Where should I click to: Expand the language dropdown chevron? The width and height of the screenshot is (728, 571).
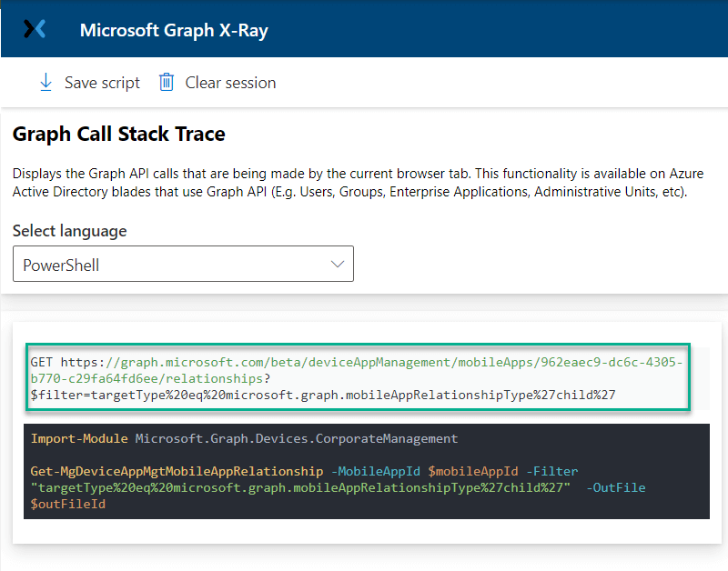337,264
